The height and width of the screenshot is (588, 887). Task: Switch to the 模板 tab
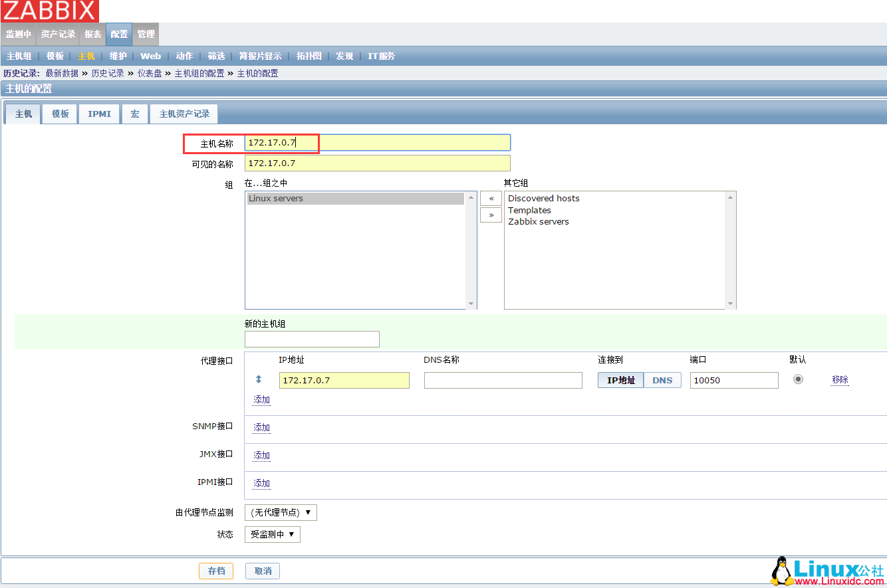pos(59,114)
